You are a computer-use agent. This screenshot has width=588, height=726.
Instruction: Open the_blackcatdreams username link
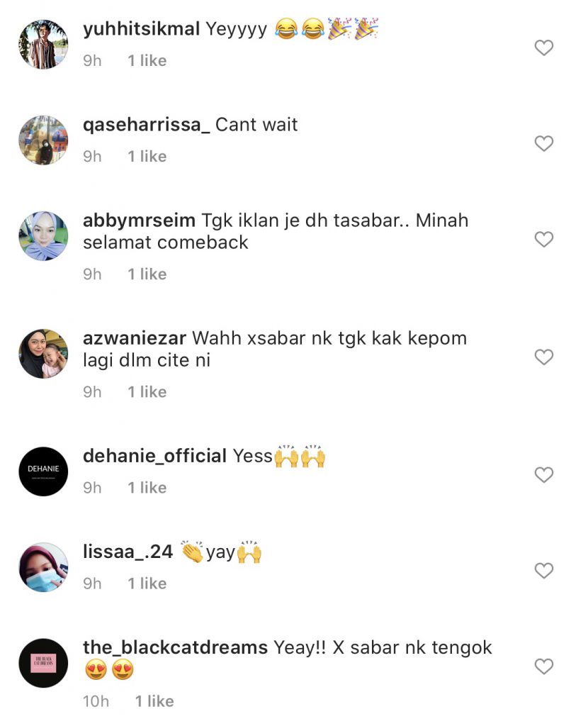pos(175,647)
